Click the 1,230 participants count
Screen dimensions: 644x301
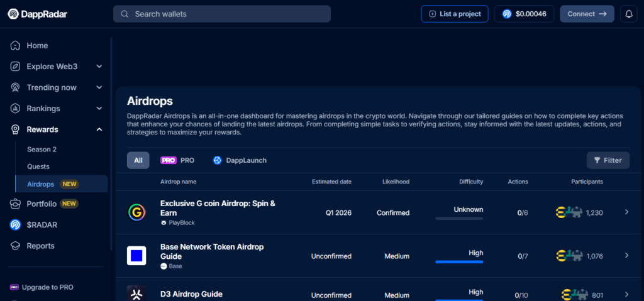(x=594, y=213)
